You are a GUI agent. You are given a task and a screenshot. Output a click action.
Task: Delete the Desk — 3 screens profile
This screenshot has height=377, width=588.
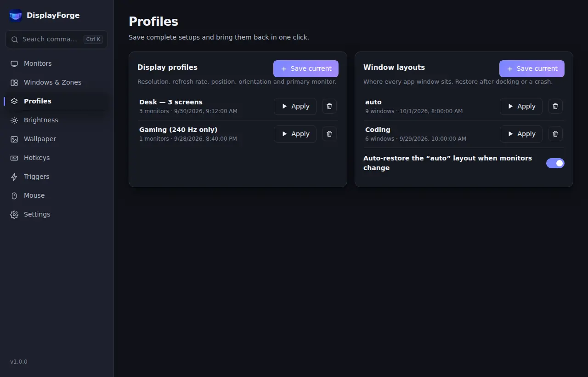tap(329, 106)
